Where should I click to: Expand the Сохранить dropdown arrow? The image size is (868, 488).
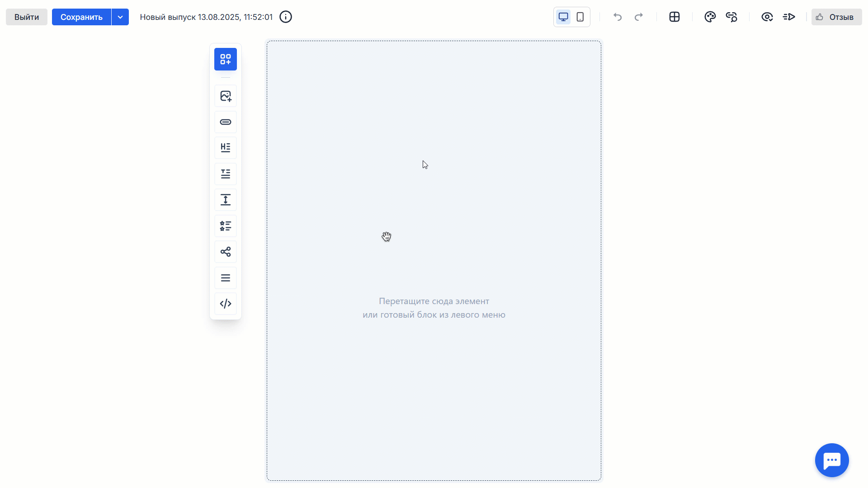pyautogui.click(x=120, y=17)
